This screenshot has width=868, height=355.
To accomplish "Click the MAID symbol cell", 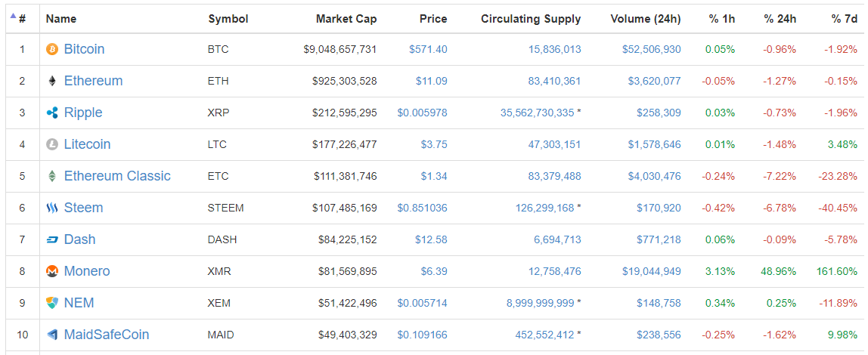I will pos(221,335).
